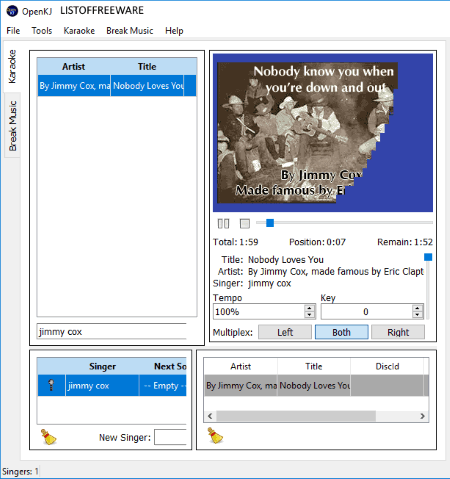Viewport: 450px width, 479px height.
Task: Open the File menu
Action: [x=13, y=31]
